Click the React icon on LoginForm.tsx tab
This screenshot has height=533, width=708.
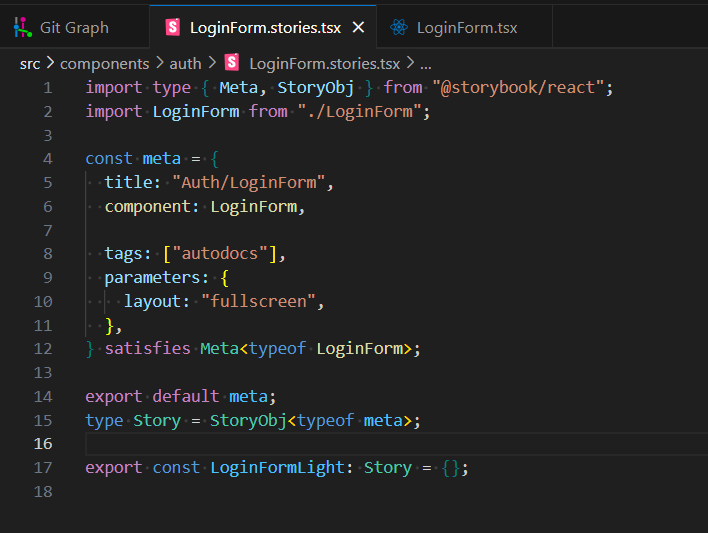coord(399,28)
